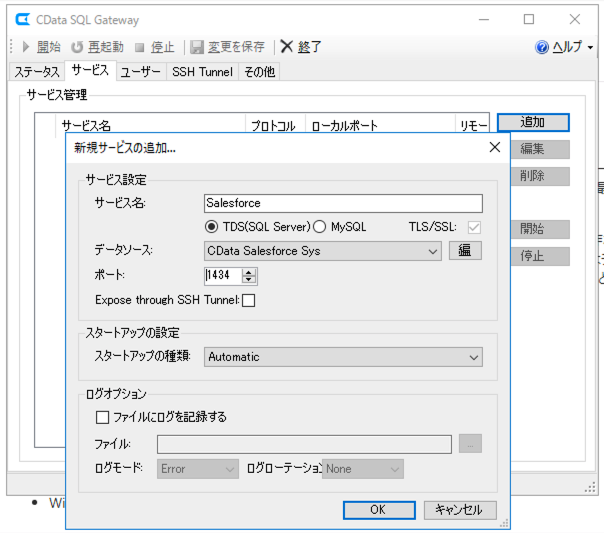Click the main window resize grip
Screen dimensions: 604x533
click(590, 488)
